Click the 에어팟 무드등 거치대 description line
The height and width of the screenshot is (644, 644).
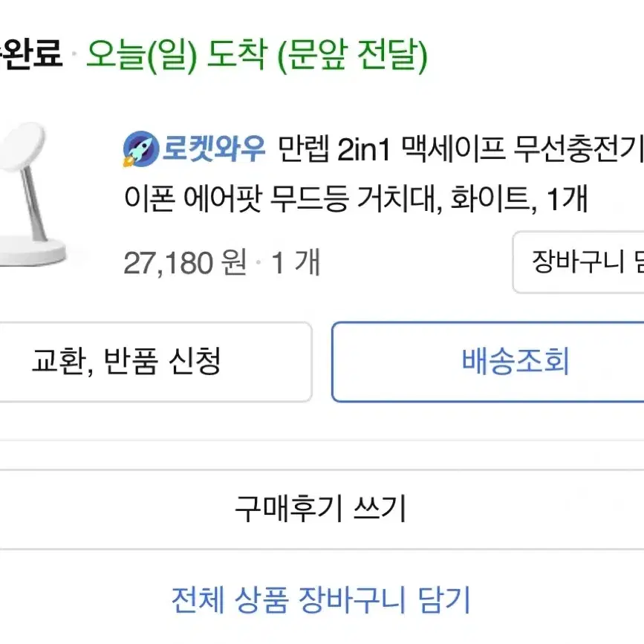click(310, 199)
